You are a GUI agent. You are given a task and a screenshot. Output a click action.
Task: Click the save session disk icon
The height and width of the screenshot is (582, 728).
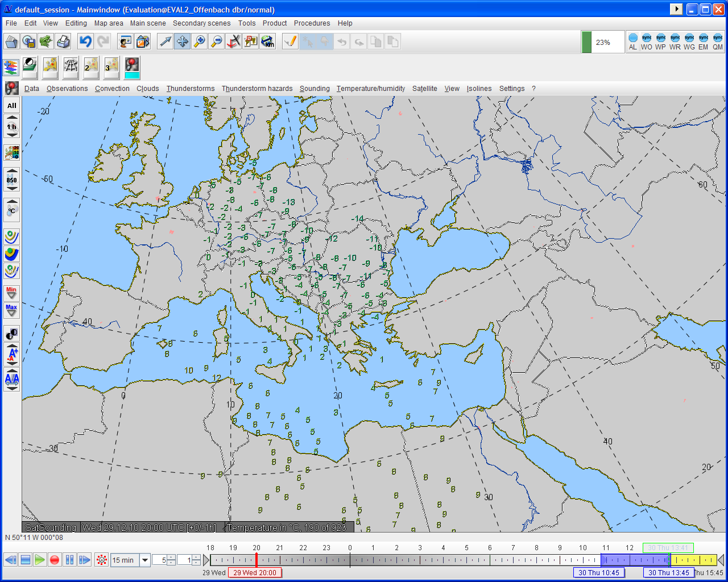click(x=29, y=41)
